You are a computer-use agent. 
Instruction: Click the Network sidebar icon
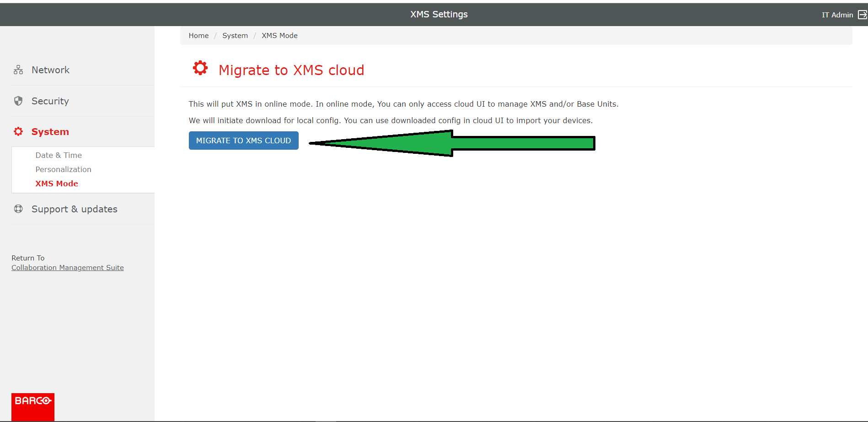click(x=18, y=70)
